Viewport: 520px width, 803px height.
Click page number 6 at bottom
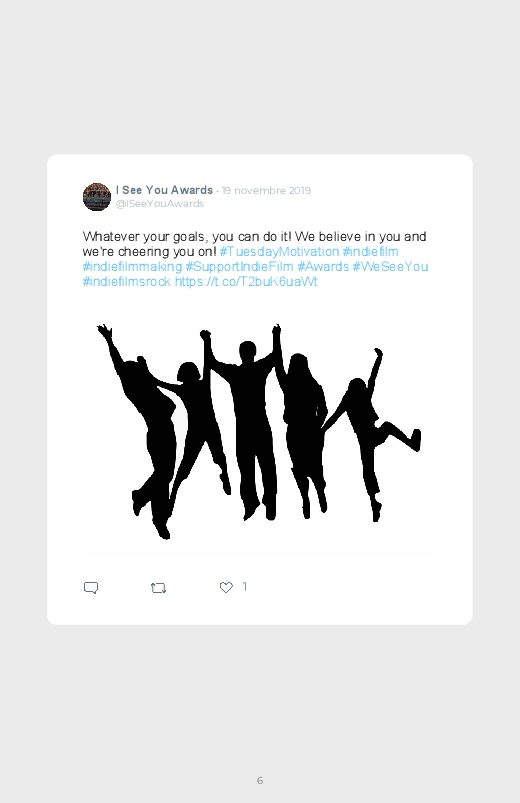pyautogui.click(x=260, y=780)
